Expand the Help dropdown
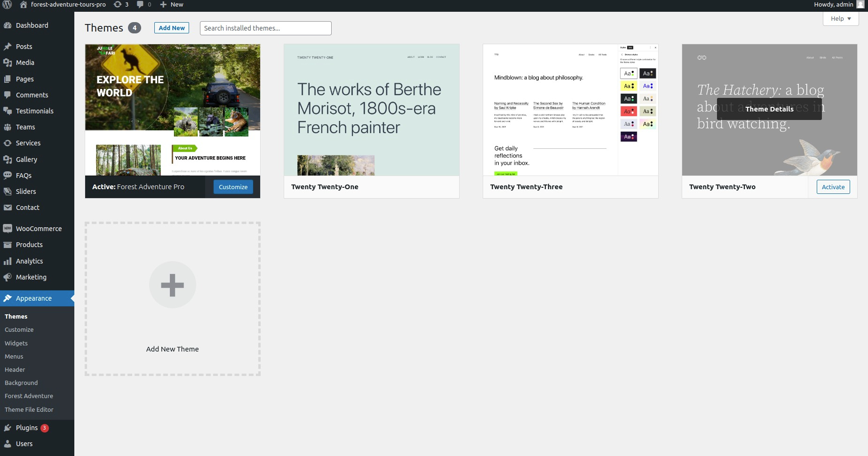The height and width of the screenshot is (456, 868). pos(841,19)
